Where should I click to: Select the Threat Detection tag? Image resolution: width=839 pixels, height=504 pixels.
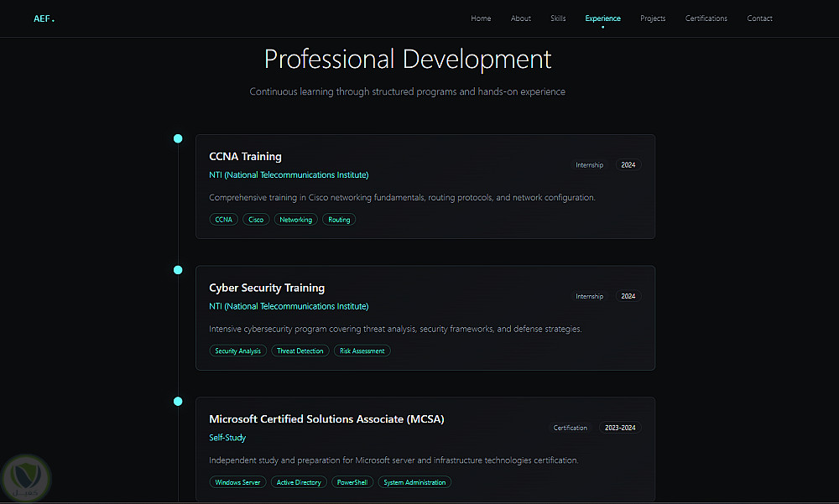point(300,351)
